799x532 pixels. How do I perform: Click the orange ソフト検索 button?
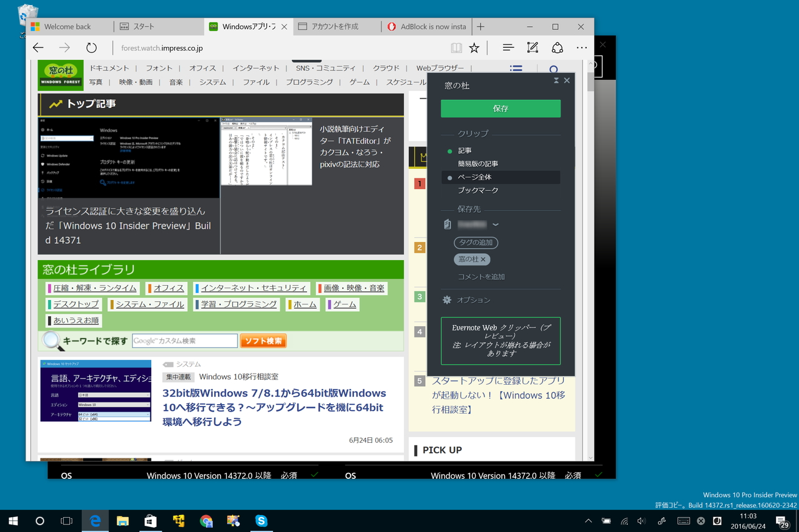(263, 341)
